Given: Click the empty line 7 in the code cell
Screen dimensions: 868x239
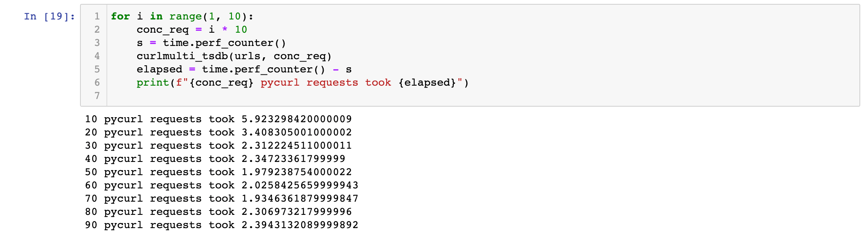Looking at the screenshot, I should [x=272, y=96].
